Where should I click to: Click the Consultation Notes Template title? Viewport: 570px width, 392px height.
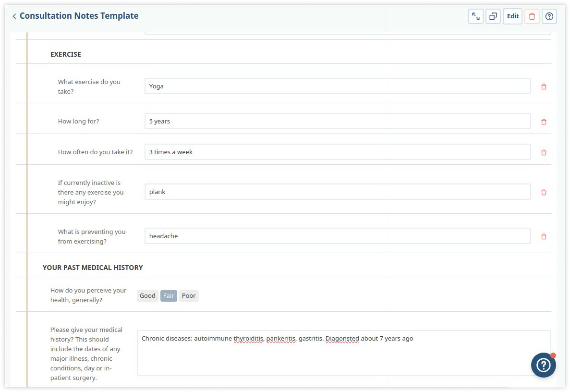[79, 15]
